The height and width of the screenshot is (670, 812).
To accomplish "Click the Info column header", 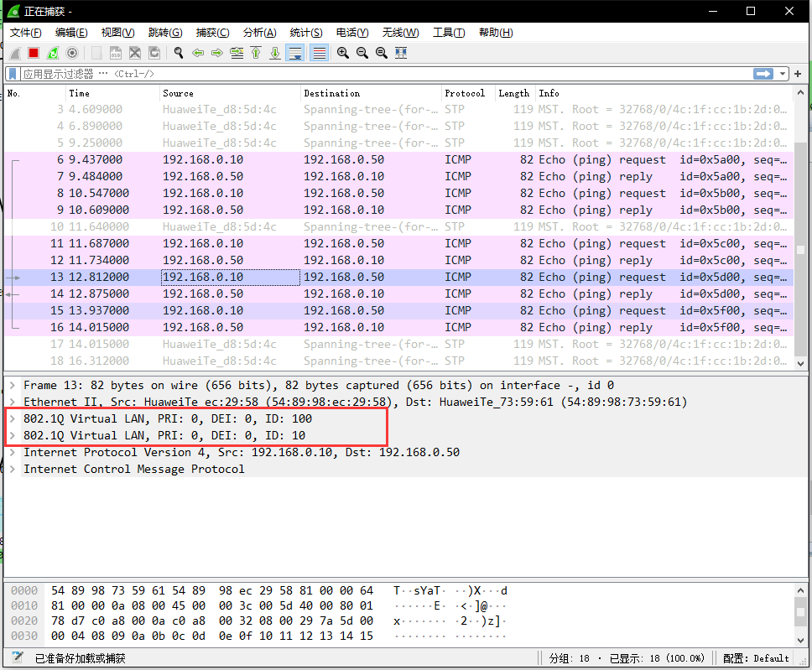I will pyautogui.click(x=664, y=93).
